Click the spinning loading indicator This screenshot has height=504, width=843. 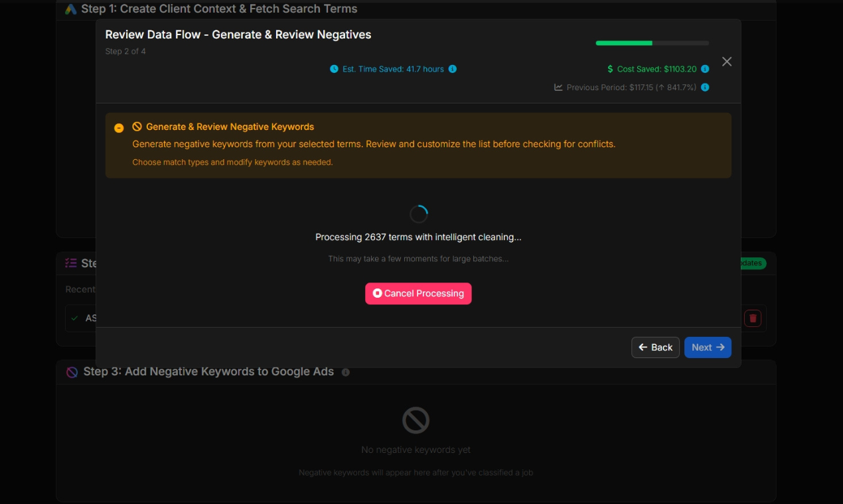[418, 214]
